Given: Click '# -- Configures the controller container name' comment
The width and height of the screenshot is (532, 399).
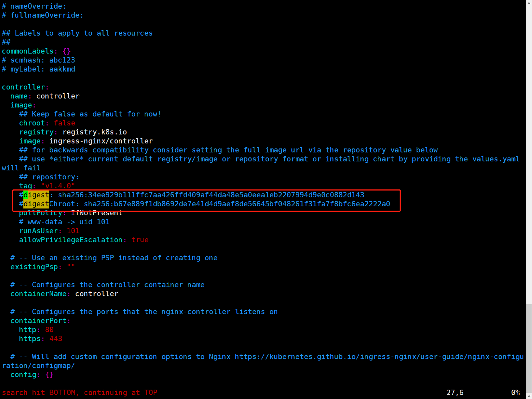Looking at the screenshot, I should [108, 285].
